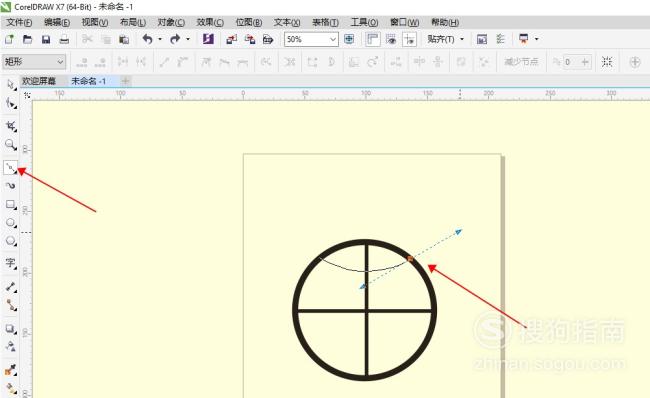Open the 表格(T) menu
The image size is (650, 398).
(325, 22)
